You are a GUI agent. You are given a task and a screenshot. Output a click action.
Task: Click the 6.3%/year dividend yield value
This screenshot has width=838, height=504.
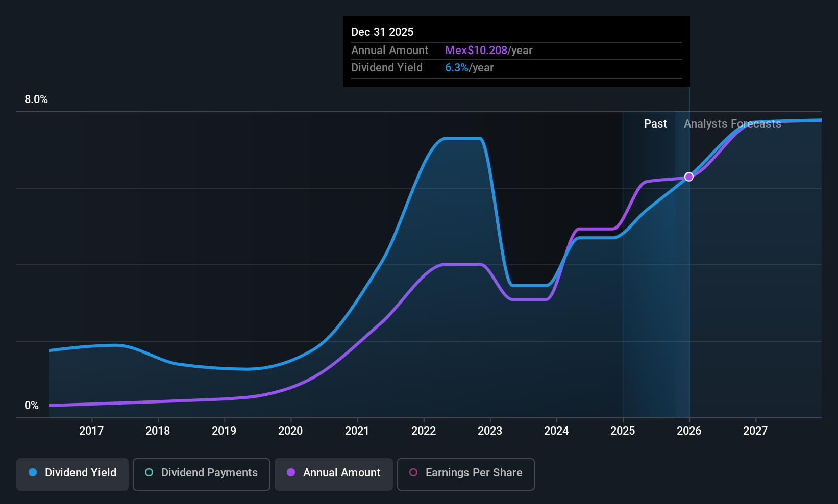coord(470,68)
